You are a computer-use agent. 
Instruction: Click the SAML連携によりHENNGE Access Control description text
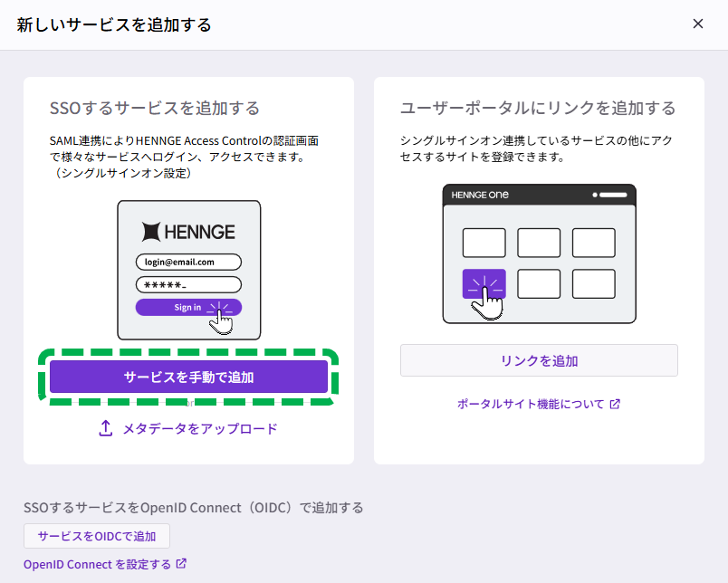point(185,157)
